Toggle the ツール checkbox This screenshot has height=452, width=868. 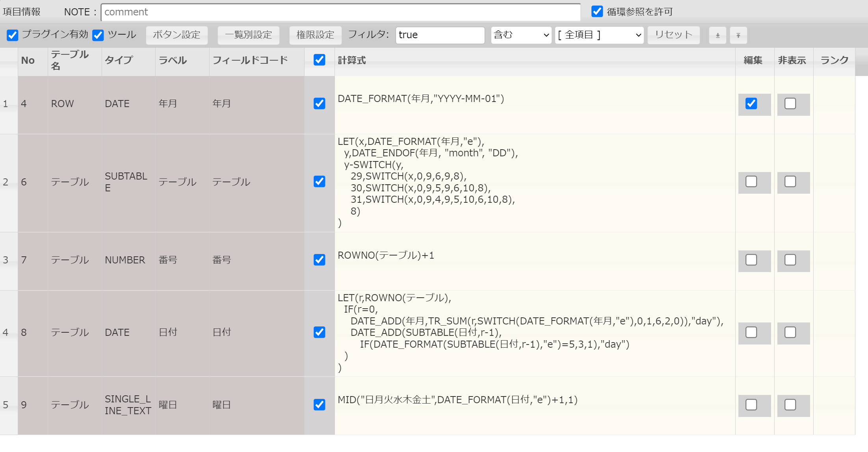pyautogui.click(x=98, y=35)
